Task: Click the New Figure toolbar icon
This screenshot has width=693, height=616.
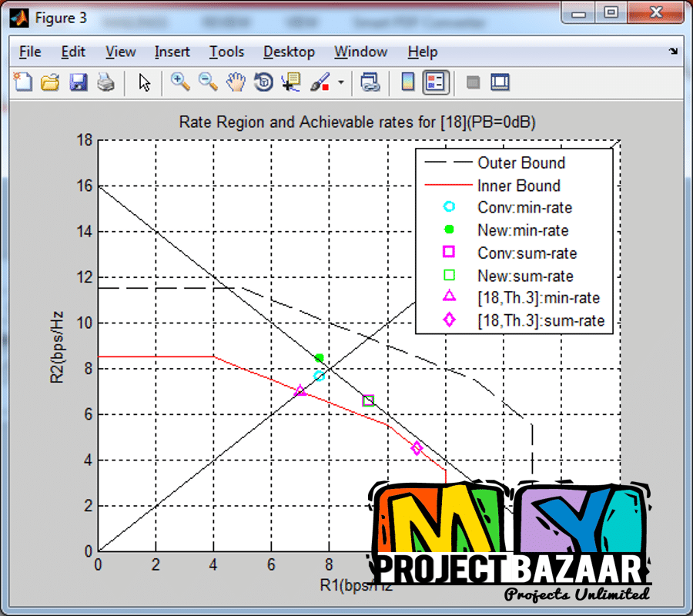Action: (24, 82)
